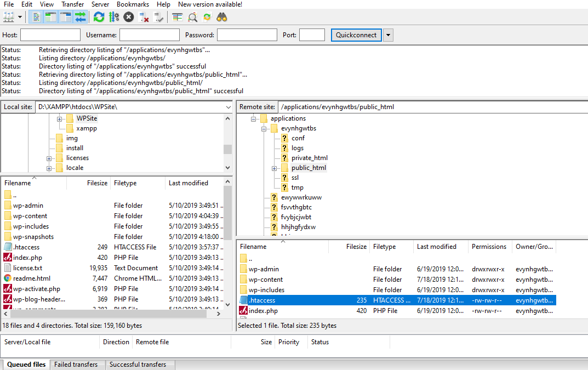
Task: Open the View menu
Action: pyautogui.click(x=47, y=4)
